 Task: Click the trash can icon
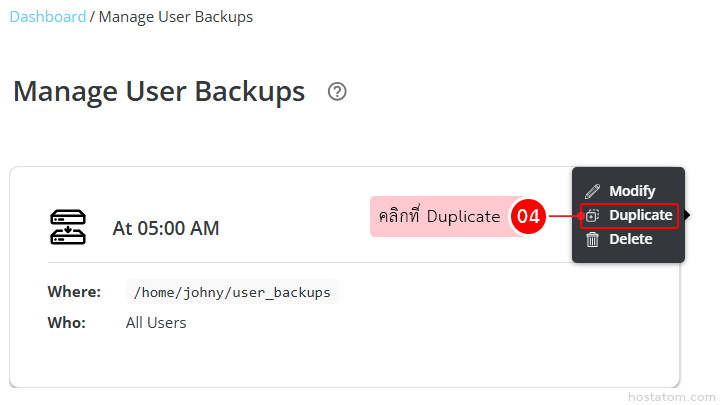point(593,239)
